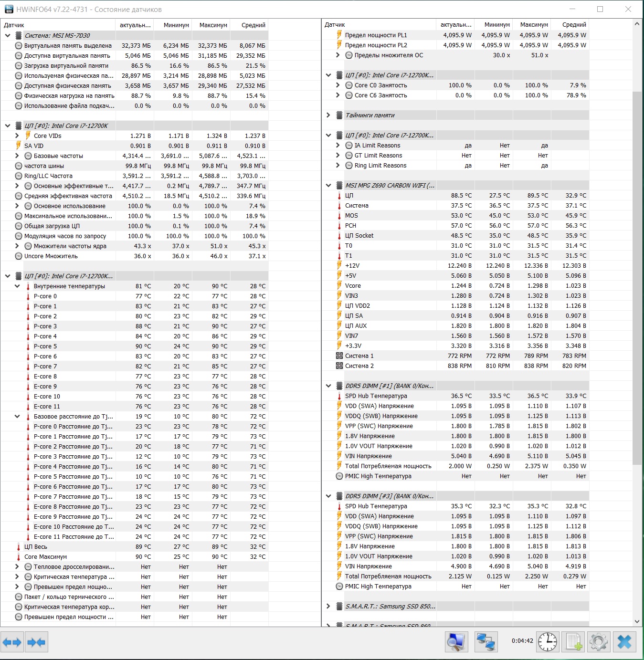Click the lightning icon beside +12V
Image resolution: width=644 pixels, height=660 pixels.
pyautogui.click(x=339, y=265)
